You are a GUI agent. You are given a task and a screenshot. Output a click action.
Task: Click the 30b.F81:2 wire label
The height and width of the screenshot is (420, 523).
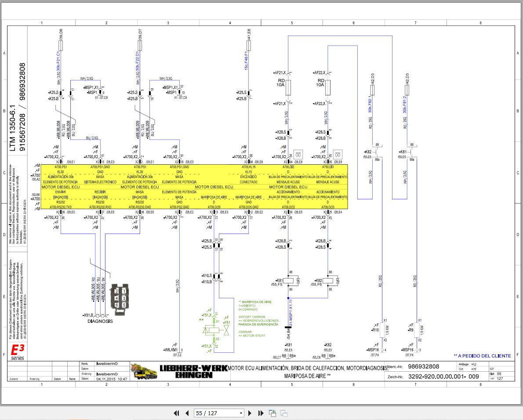click(x=404, y=104)
